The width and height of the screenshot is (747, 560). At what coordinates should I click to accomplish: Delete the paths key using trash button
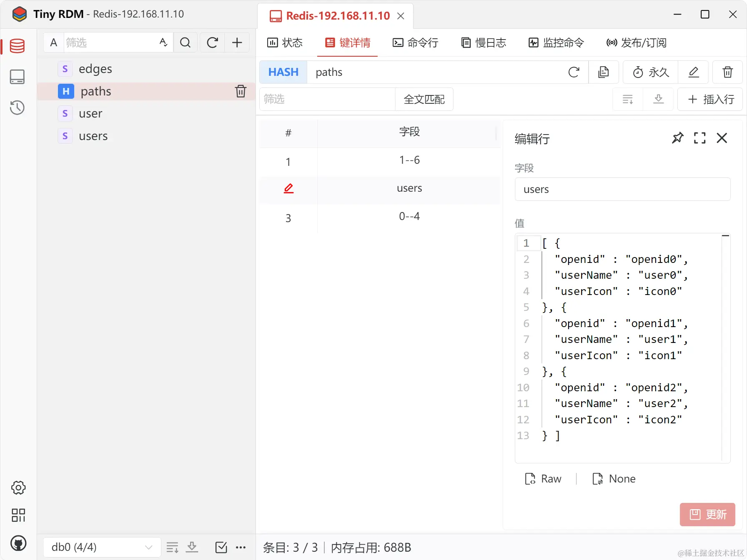click(727, 72)
